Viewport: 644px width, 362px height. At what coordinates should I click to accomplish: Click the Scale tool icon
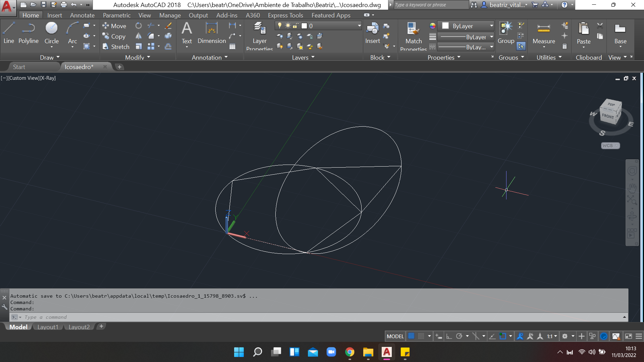(x=139, y=46)
